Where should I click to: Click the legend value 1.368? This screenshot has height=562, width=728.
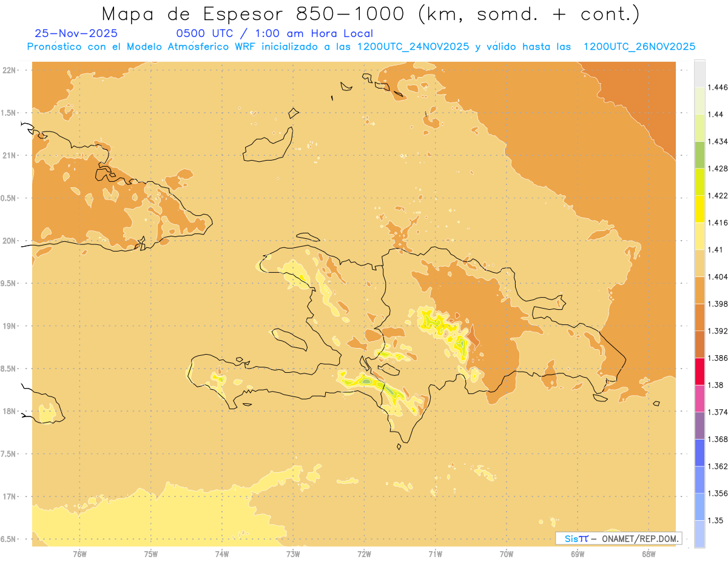tap(718, 439)
